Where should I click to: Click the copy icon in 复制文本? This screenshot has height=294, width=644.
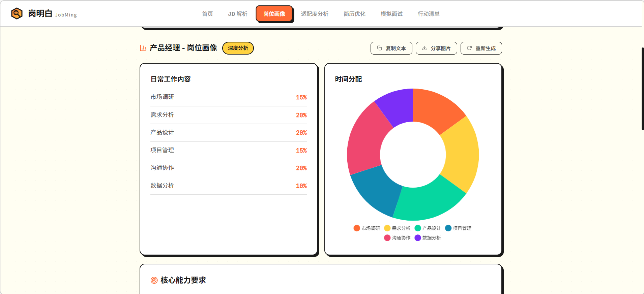(x=379, y=48)
